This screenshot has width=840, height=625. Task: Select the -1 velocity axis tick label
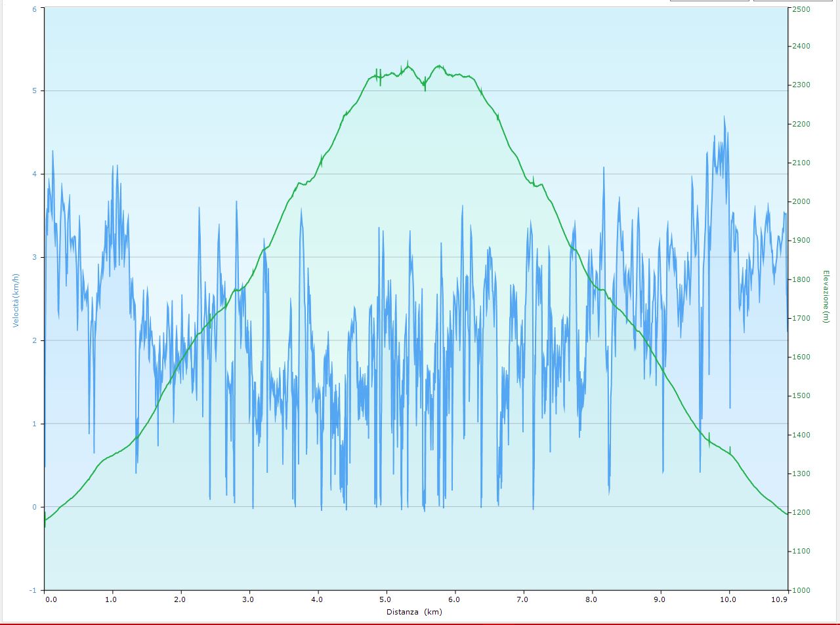(33, 590)
